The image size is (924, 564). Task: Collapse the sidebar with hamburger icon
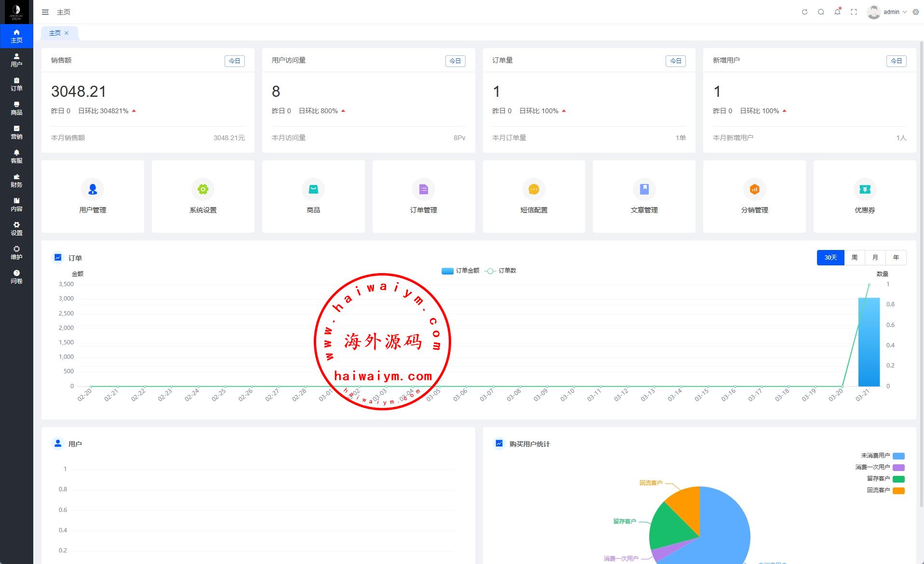click(x=45, y=12)
